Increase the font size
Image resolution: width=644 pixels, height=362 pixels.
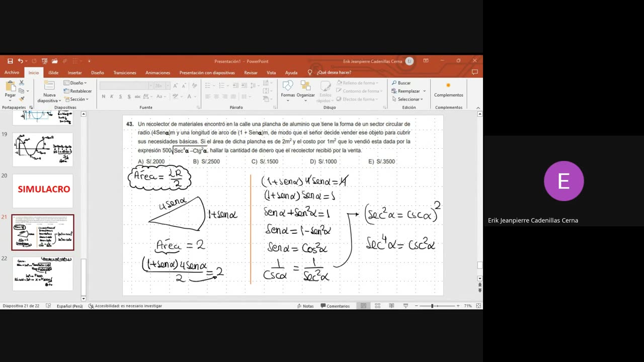(176, 85)
